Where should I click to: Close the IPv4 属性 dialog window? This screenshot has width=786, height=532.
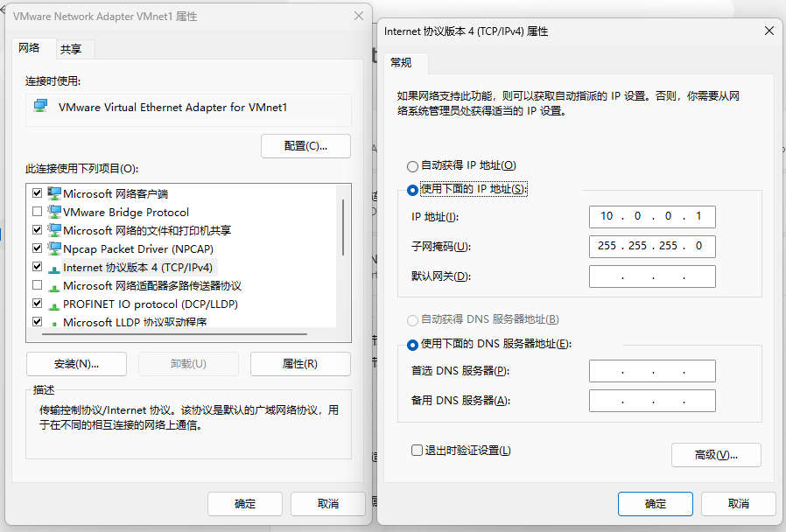coord(769,31)
